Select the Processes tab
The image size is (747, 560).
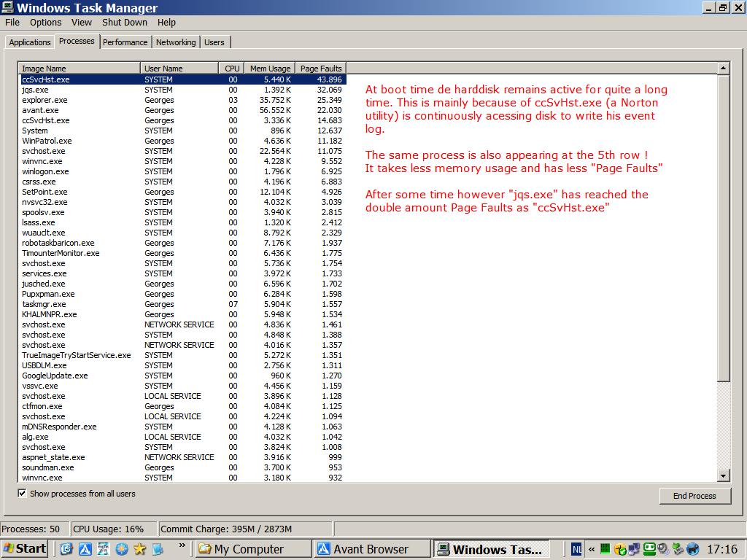[77, 42]
